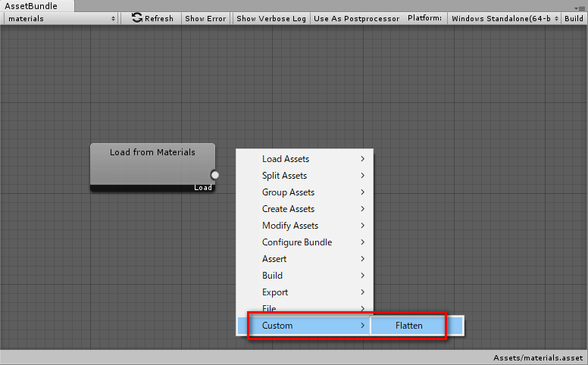
Task: Toggle the Show Error option
Action: click(205, 18)
